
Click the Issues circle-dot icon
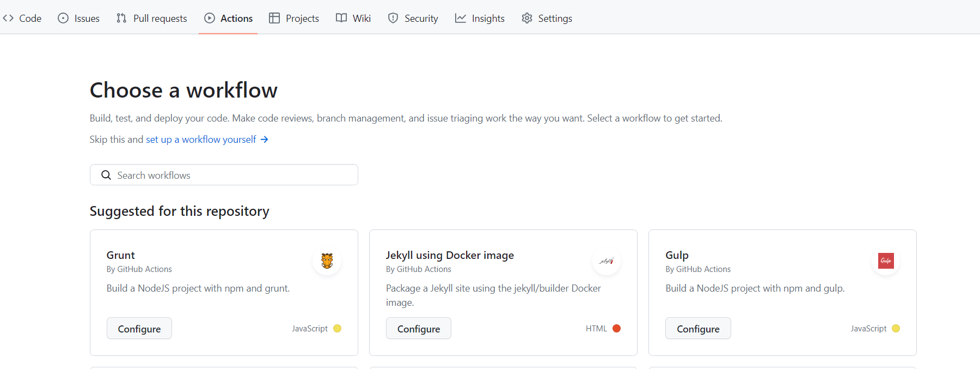point(63,18)
